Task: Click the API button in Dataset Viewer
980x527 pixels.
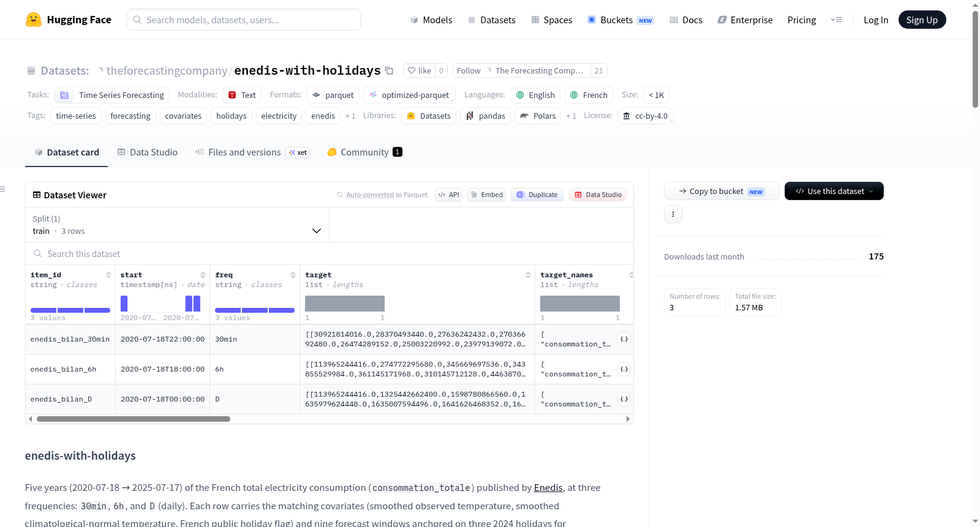Action: pyautogui.click(x=448, y=195)
